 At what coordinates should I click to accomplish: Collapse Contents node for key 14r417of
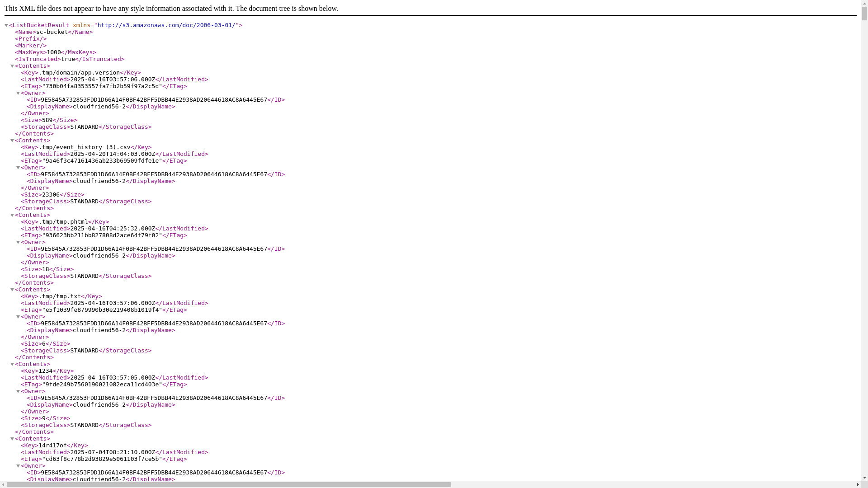12,439
